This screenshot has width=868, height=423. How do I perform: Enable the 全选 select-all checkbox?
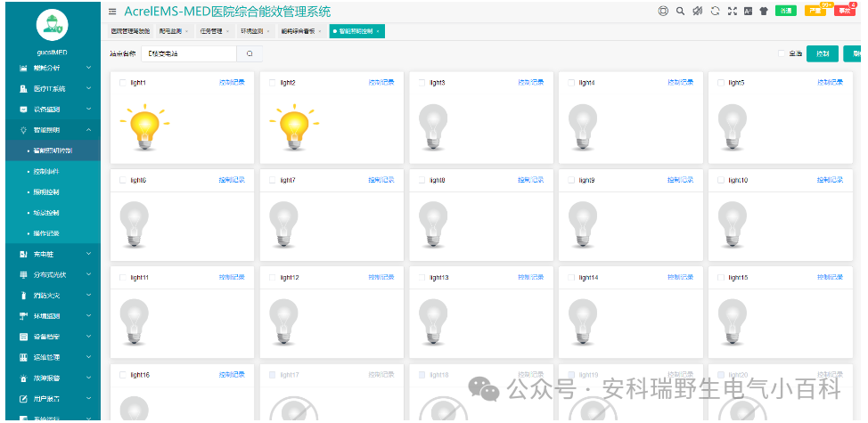(x=782, y=53)
